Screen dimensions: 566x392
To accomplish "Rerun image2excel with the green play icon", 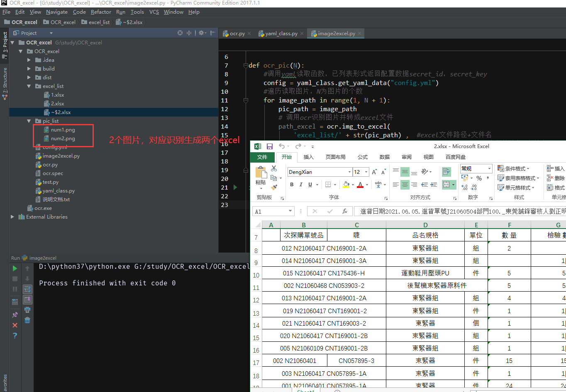I will pyautogui.click(x=15, y=268).
